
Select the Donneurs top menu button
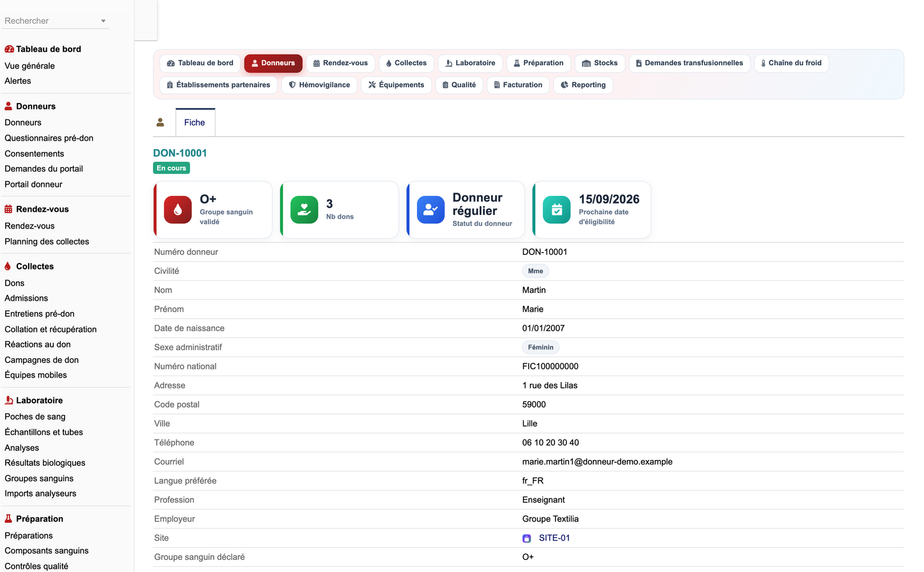pos(273,63)
